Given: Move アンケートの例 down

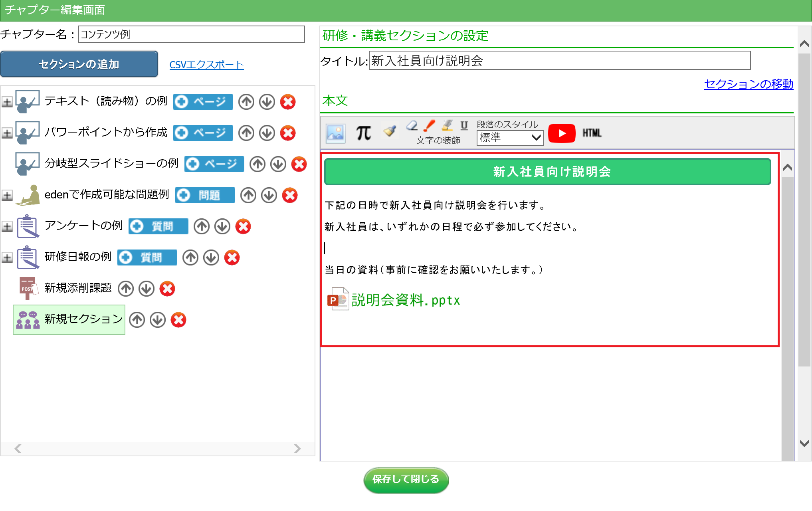Looking at the screenshot, I should tap(222, 226).
